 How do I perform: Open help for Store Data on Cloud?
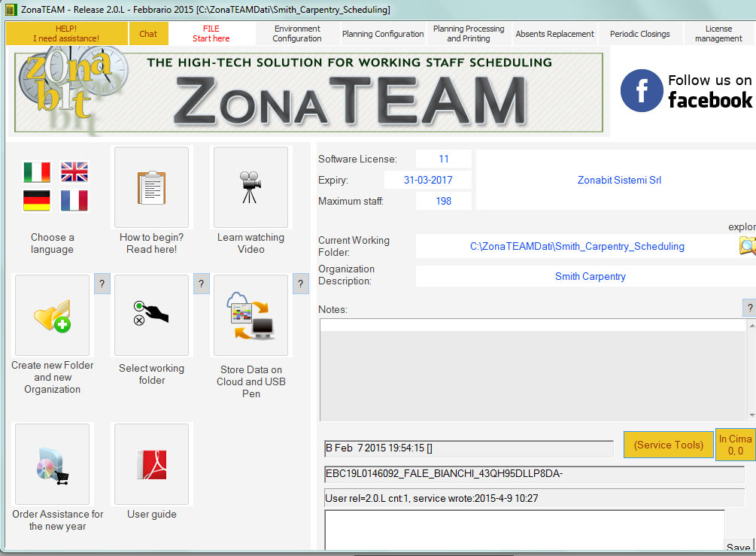(300, 284)
